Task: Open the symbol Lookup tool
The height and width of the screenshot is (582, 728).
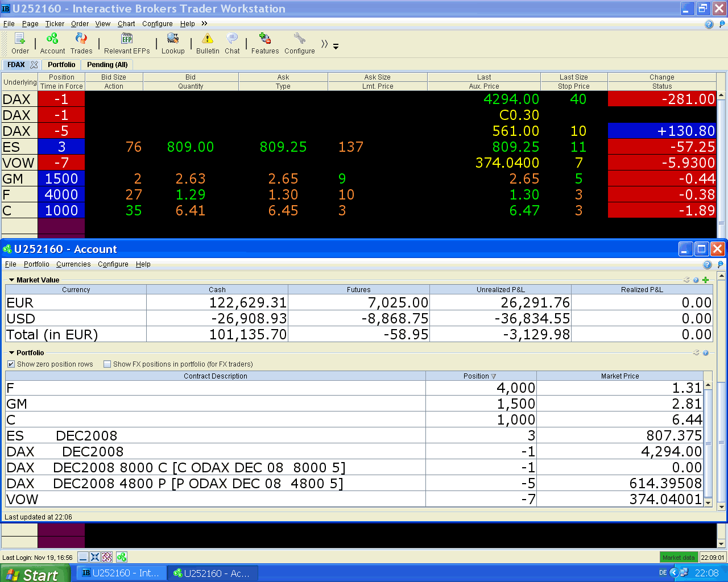Action: click(173, 43)
